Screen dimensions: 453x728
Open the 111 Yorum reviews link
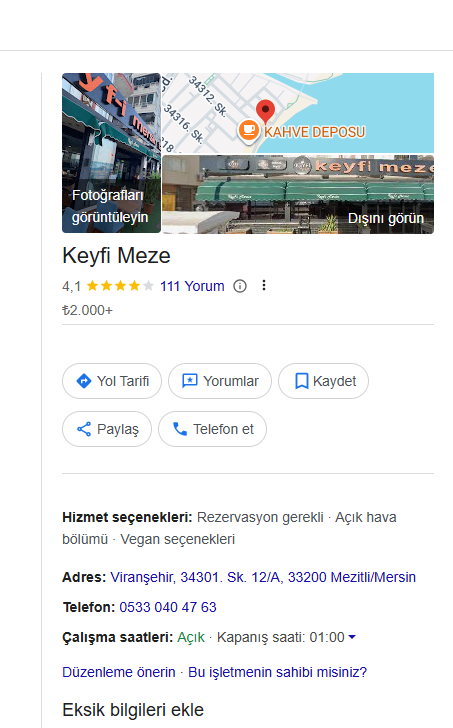tap(192, 286)
